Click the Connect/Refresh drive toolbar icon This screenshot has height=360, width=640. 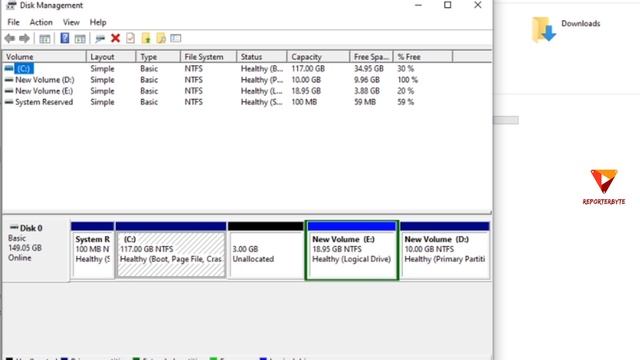click(x=100, y=39)
